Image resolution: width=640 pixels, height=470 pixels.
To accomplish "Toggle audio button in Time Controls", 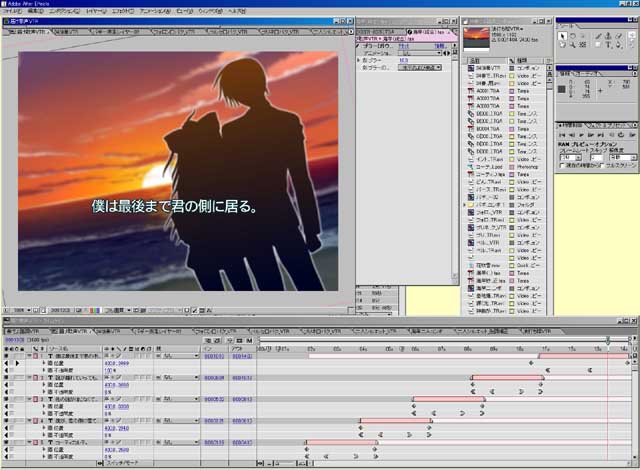I will [611, 135].
